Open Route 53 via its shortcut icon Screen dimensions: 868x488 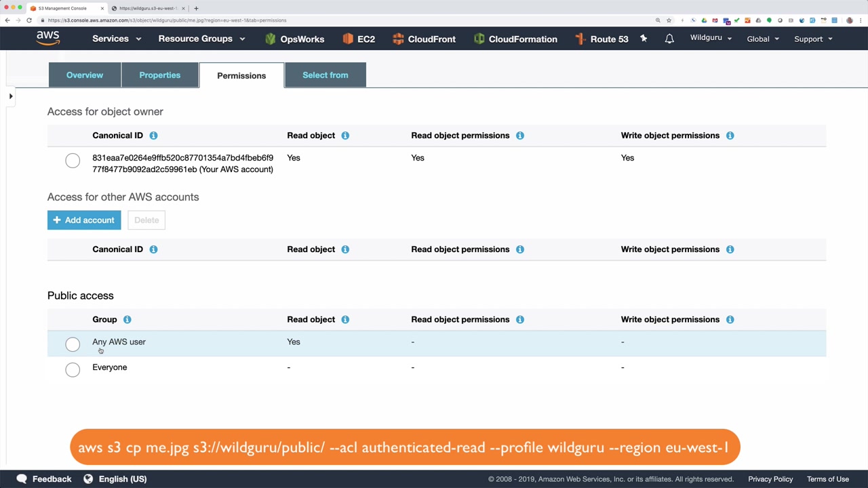pos(580,39)
